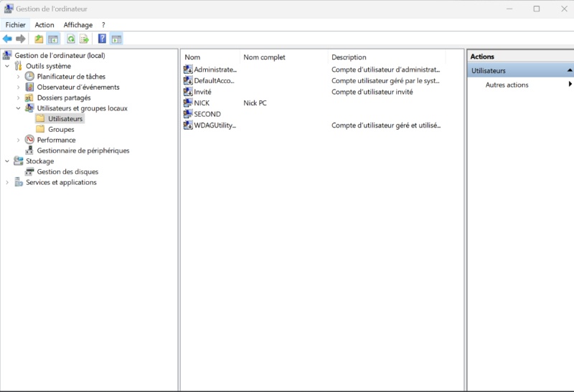This screenshot has height=392, width=574.
Task: Click the Up one level folder icon
Action: pyautogui.click(x=39, y=39)
